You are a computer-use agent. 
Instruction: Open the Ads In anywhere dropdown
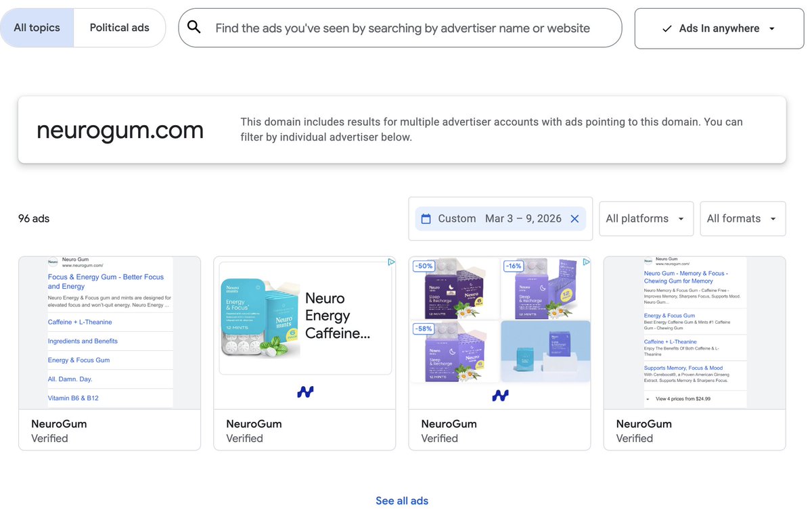click(719, 28)
